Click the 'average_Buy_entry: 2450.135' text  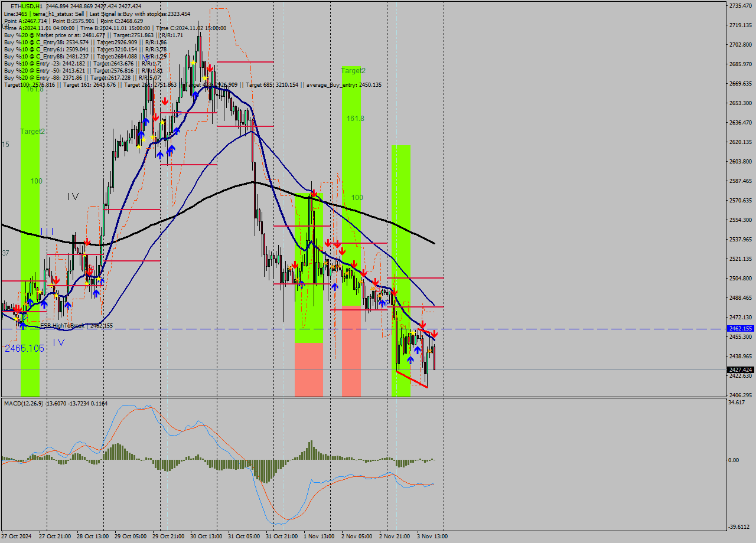pos(344,84)
